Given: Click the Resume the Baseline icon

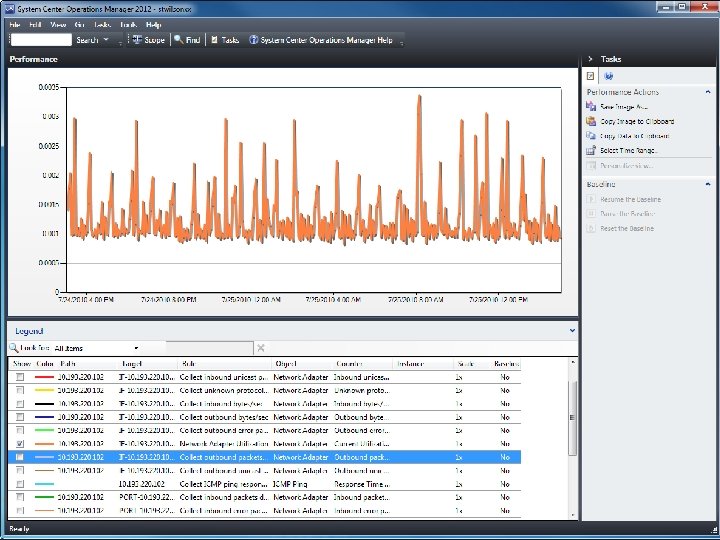Looking at the screenshot, I should 591,199.
